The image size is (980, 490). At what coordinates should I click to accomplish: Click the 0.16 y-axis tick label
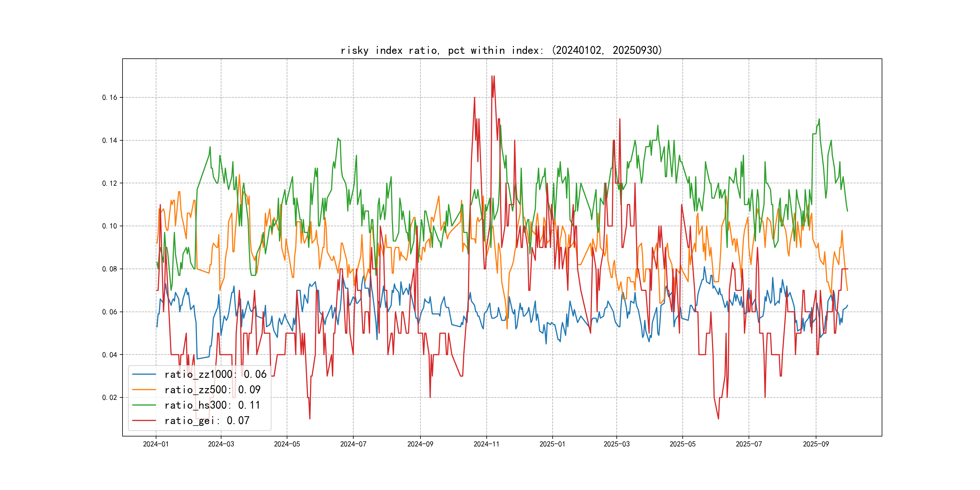coord(109,97)
